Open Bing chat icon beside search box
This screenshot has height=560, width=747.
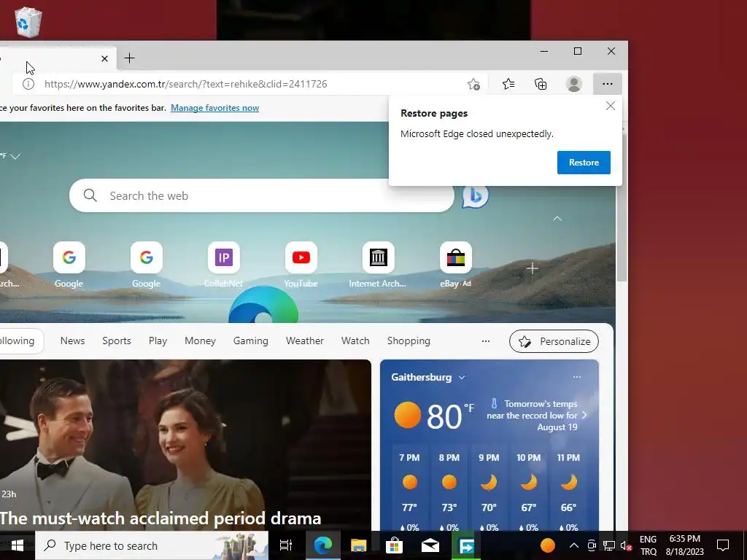(x=476, y=195)
